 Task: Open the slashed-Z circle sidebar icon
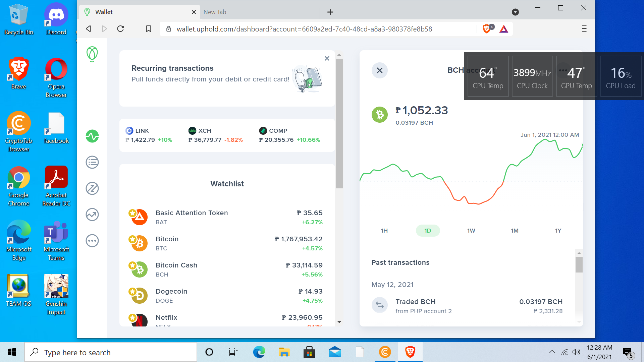pyautogui.click(x=92, y=189)
